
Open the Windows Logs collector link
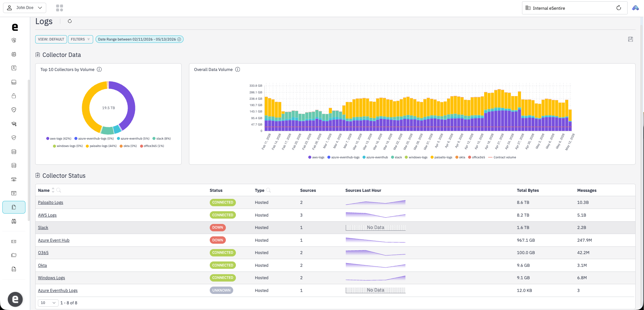point(52,278)
